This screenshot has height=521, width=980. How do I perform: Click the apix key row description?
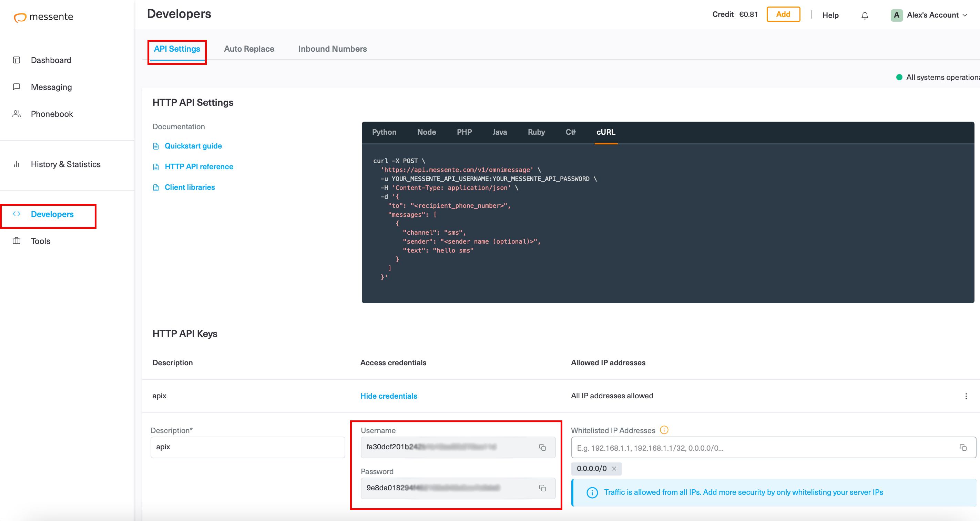[160, 396]
